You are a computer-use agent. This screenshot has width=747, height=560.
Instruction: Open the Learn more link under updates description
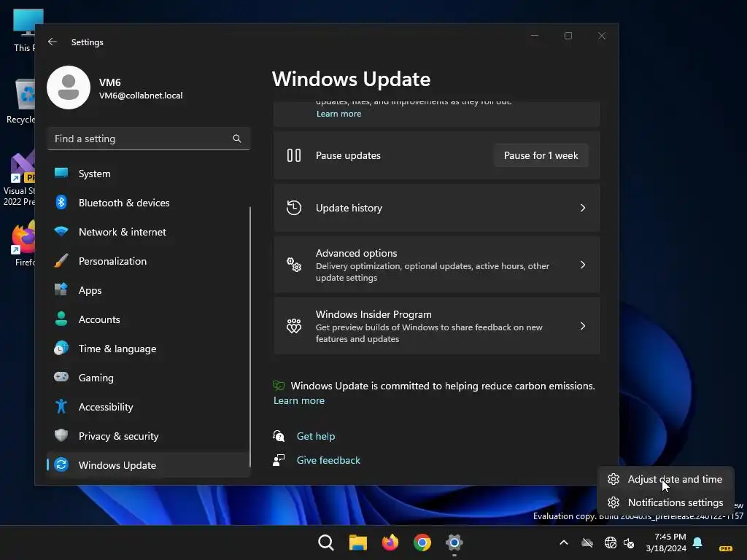338,114
